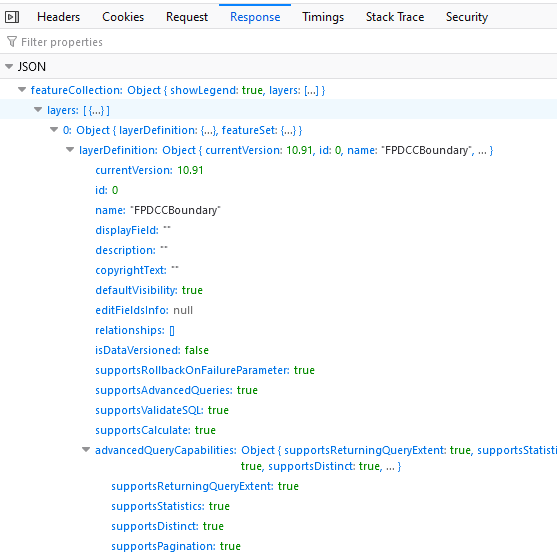The height and width of the screenshot is (558, 557).
Task: Select the name FPDCCBoundary row
Action: (x=278, y=210)
